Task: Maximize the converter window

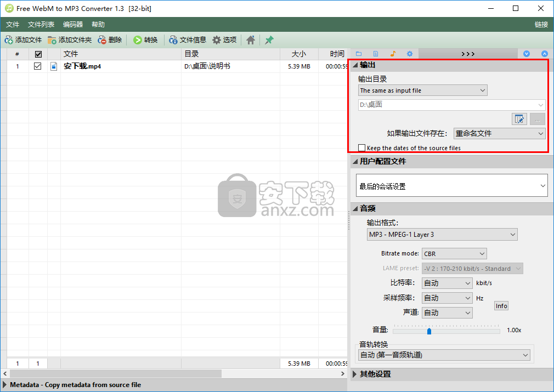Action: (x=516, y=8)
